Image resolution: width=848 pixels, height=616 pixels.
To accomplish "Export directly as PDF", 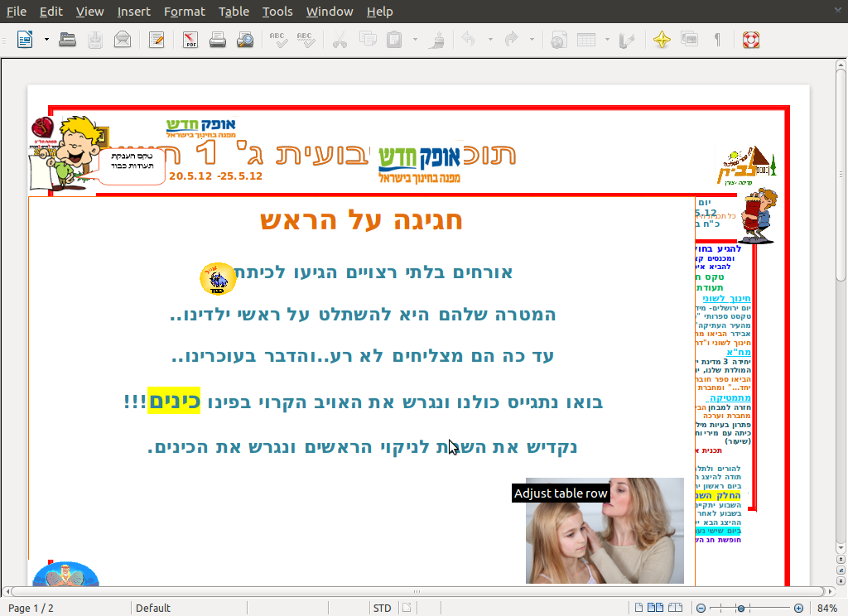I will (190, 39).
